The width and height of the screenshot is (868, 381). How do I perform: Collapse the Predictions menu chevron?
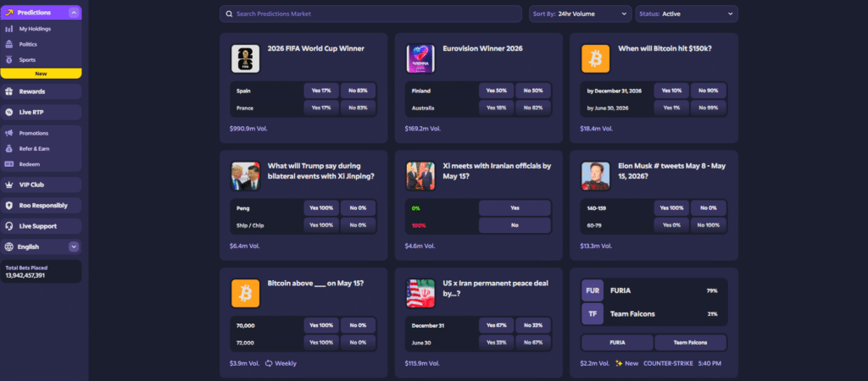pos(74,12)
